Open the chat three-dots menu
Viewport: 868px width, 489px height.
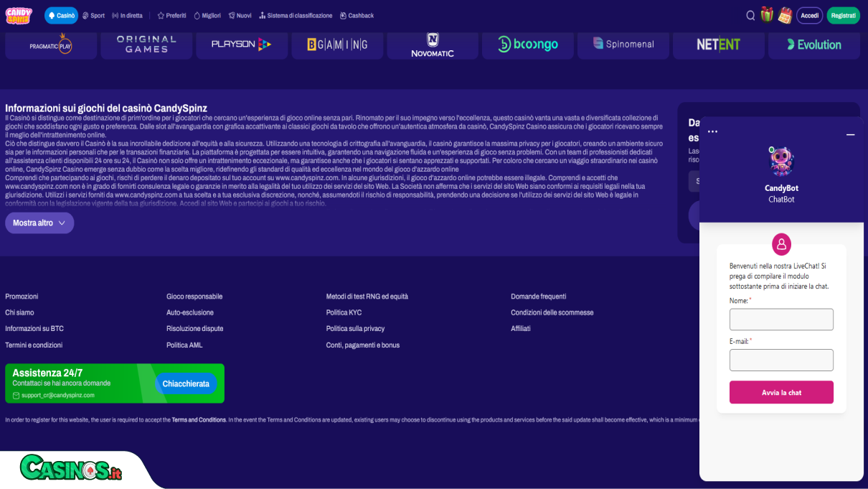(x=712, y=132)
